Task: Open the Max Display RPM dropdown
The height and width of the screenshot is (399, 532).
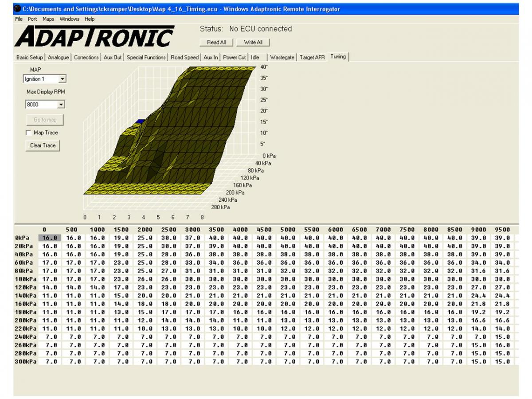Action: coord(61,105)
